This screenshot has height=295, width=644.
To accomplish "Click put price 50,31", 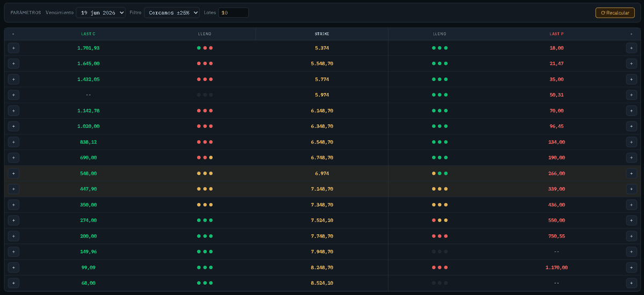I will (557, 95).
